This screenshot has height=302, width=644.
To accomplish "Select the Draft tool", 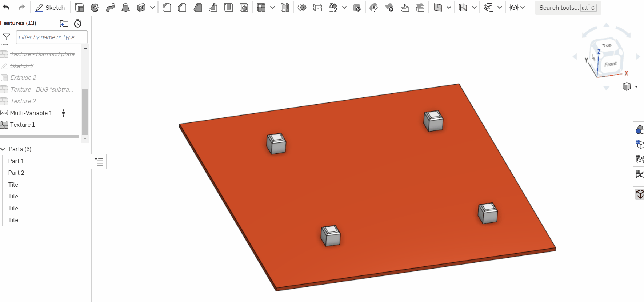I will pos(198,8).
